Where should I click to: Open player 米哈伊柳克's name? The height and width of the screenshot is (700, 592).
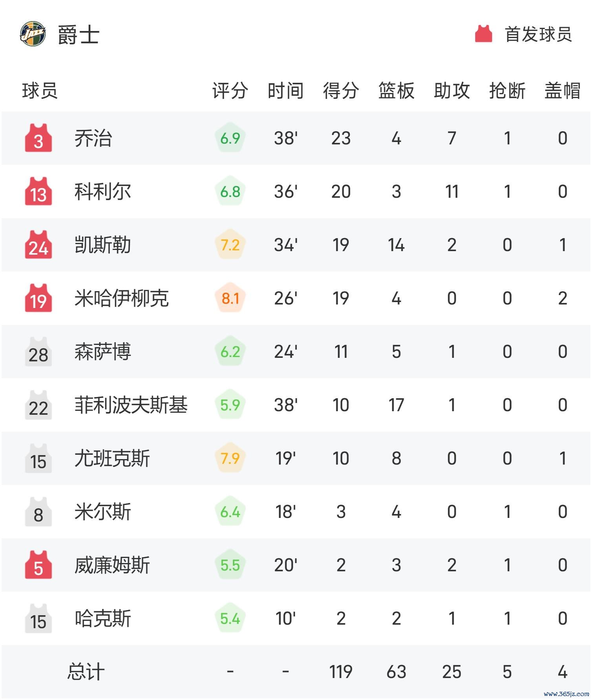pyautogui.click(x=122, y=298)
